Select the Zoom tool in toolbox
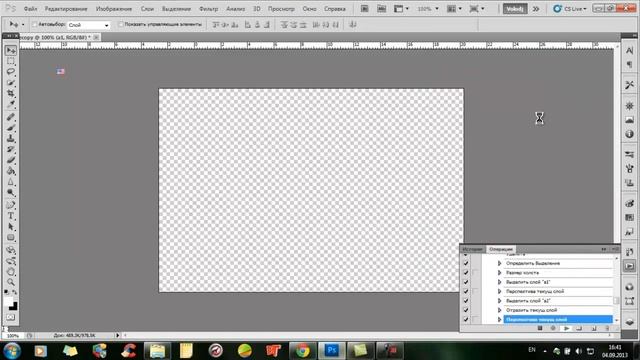640x360 pixels. [x=11, y=282]
